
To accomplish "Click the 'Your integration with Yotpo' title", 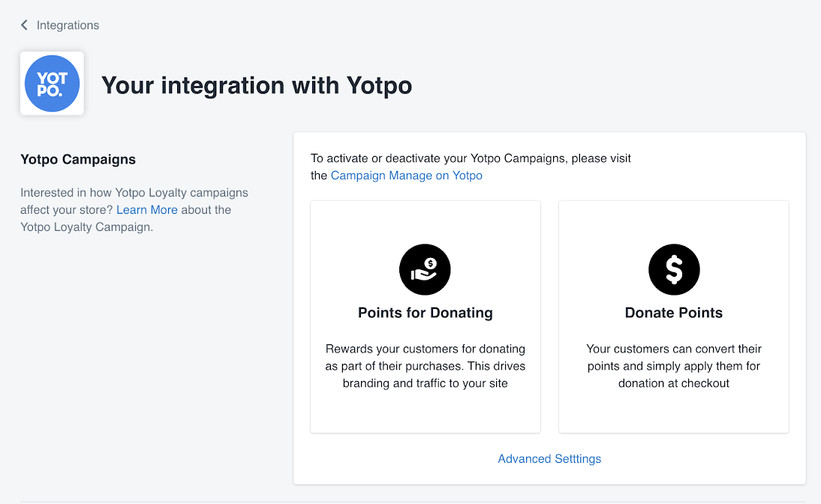I will [x=257, y=85].
